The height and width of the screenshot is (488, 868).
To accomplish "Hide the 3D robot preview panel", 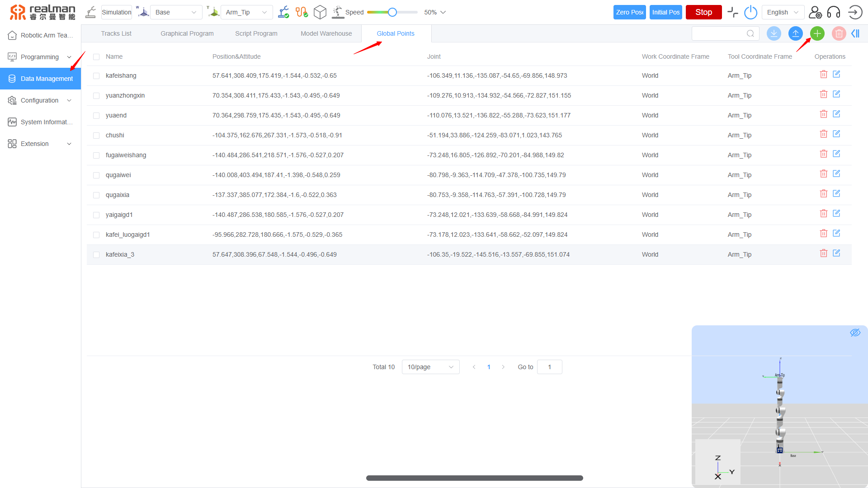I will pos(855,333).
